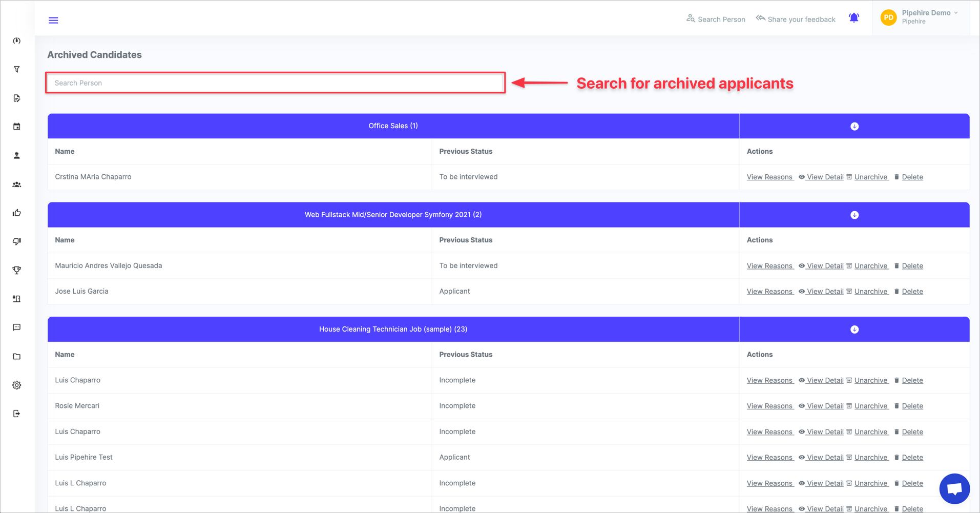980x513 pixels.
Task: Open the funnel filter icon in sidebar
Action: click(x=17, y=69)
